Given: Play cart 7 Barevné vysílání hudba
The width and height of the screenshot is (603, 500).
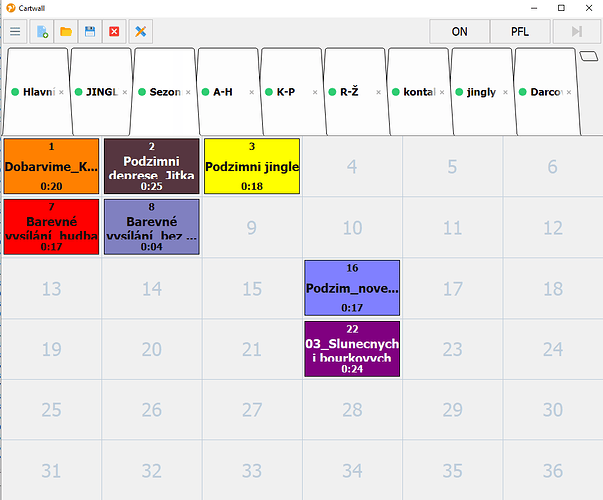Looking at the screenshot, I should click(x=52, y=227).
